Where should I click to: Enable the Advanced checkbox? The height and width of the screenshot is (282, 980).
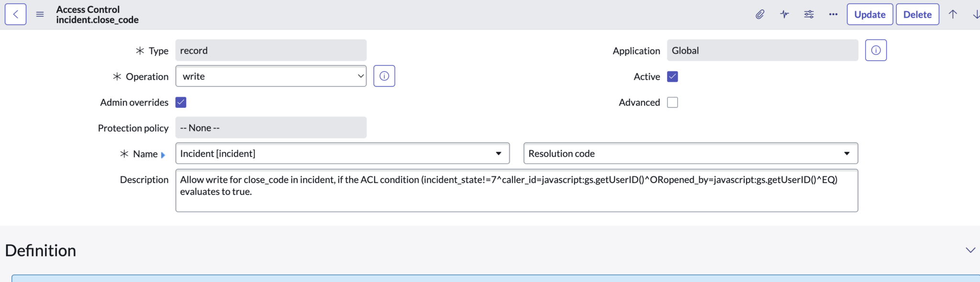click(672, 102)
